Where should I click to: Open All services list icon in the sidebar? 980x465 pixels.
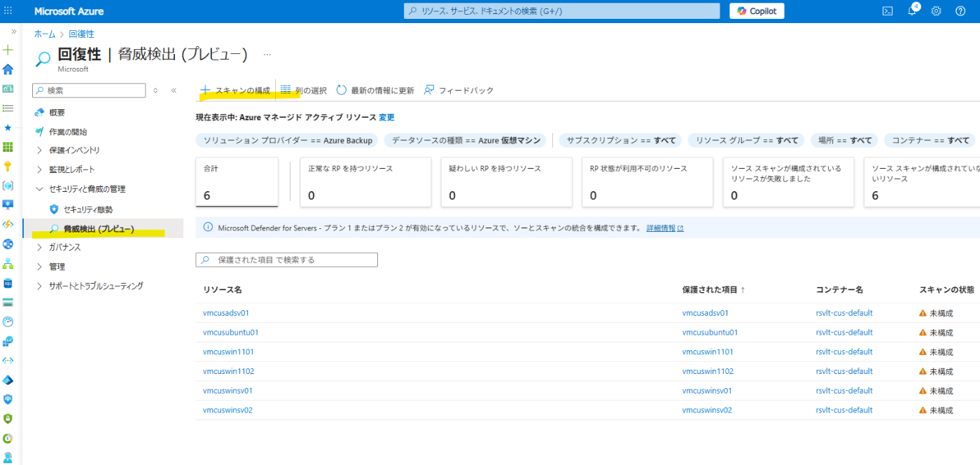point(8,108)
